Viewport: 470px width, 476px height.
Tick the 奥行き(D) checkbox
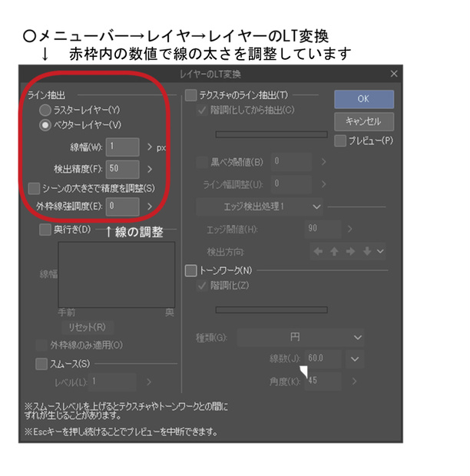45,230
